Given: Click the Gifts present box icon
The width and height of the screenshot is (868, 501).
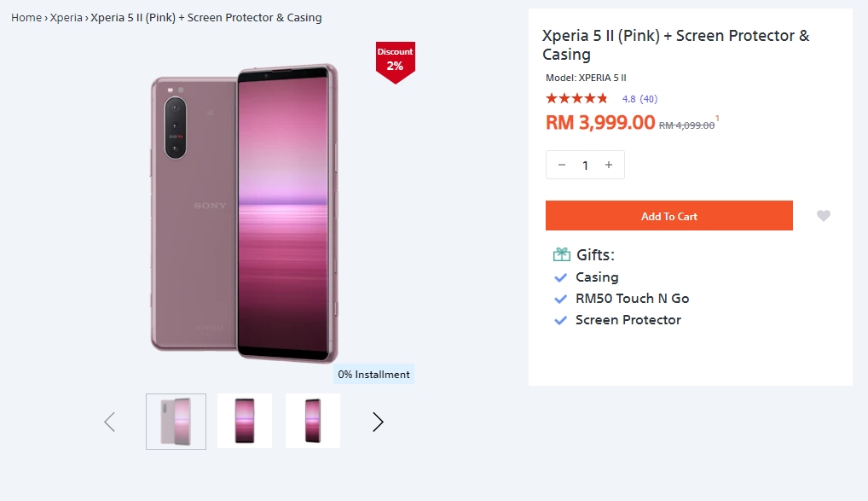Looking at the screenshot, I should point(562,254).
